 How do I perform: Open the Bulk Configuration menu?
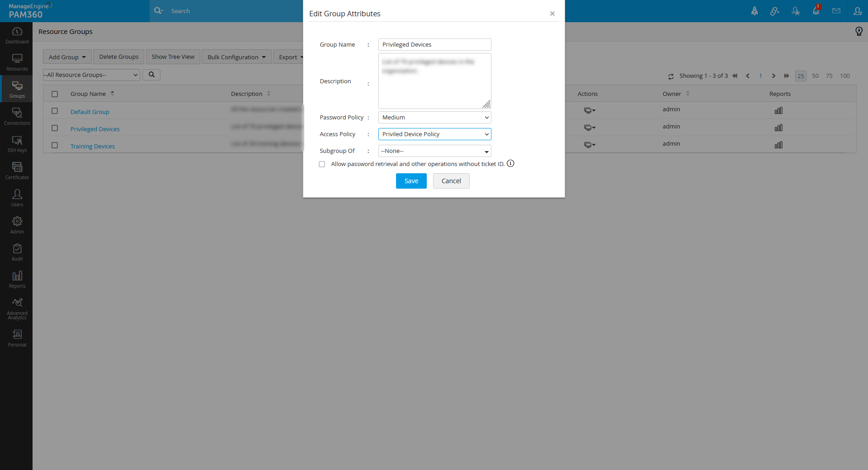tap(236, 57)
